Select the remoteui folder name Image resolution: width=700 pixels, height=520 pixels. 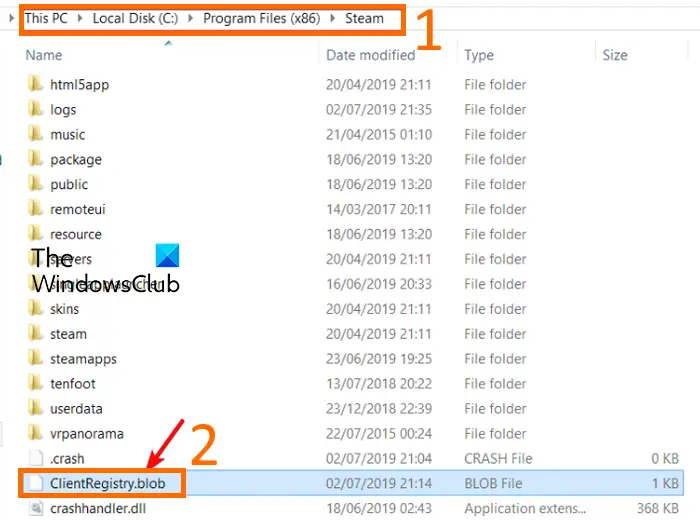point(78,209)
